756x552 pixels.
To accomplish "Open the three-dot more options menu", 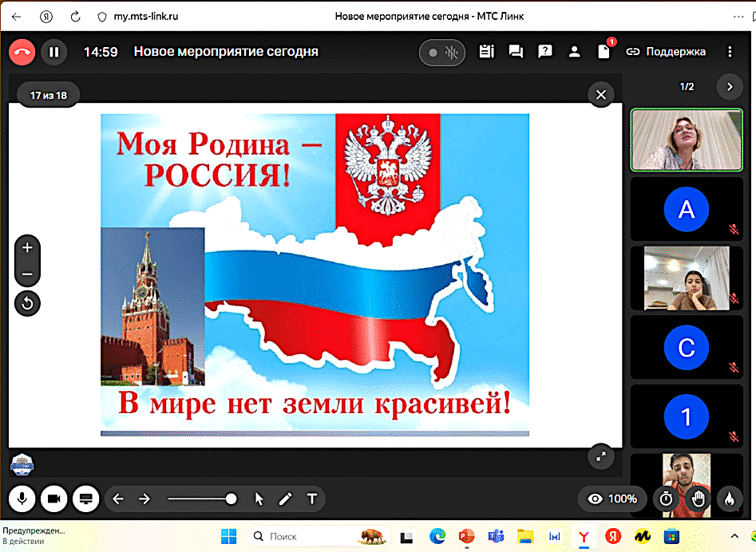I will [x=730, y=52].
